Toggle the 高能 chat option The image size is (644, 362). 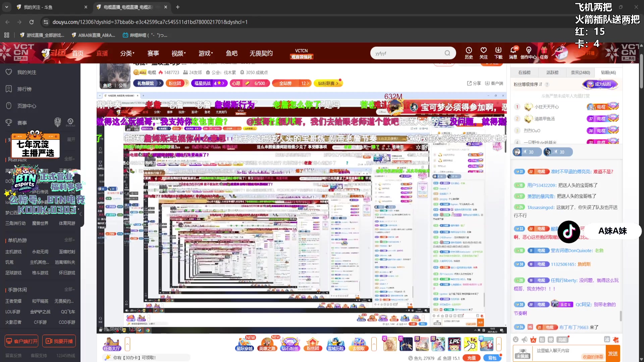tap(562, 340)
